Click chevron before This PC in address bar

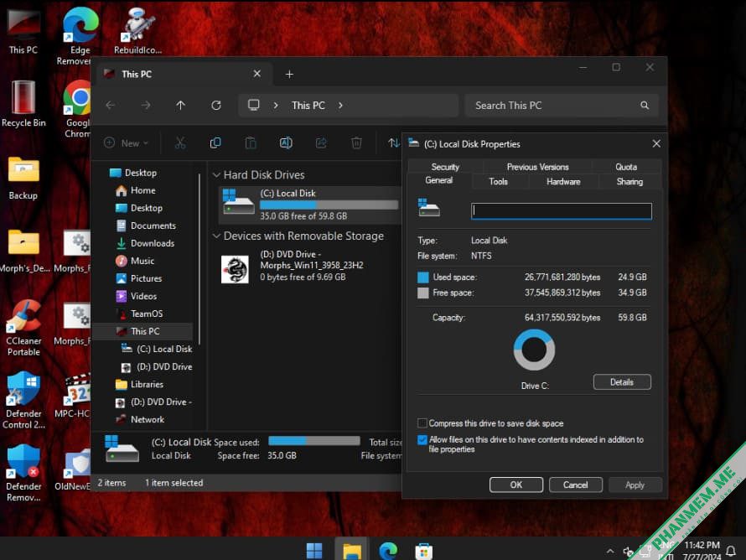pyautogui.click(x=276, y=105)
